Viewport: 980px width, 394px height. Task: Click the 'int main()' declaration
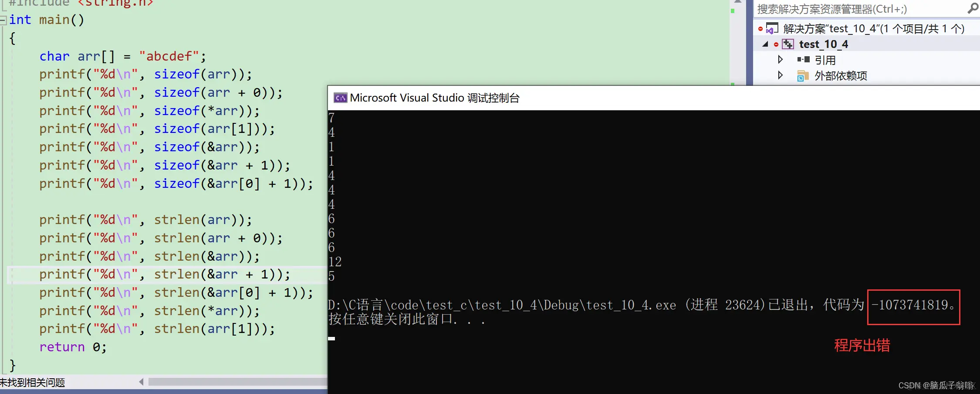(47, 20)
